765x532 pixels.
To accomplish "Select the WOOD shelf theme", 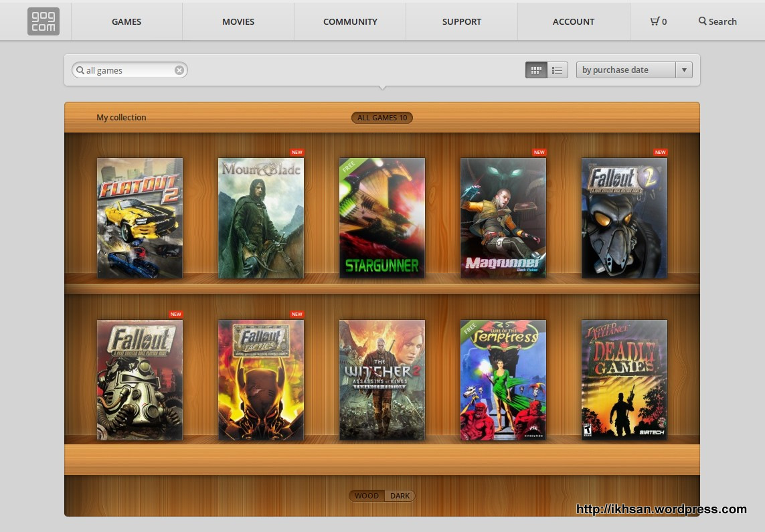I will tap(366, 496).
